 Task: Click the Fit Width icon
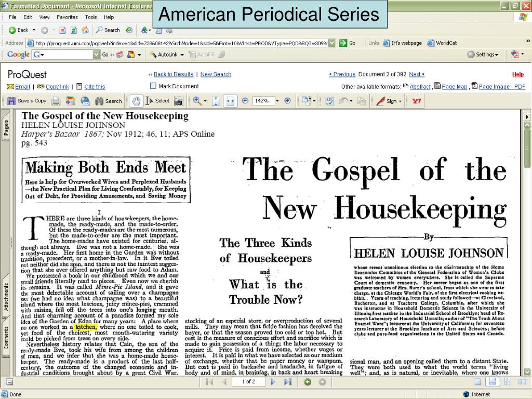click(x=230, y=101)
